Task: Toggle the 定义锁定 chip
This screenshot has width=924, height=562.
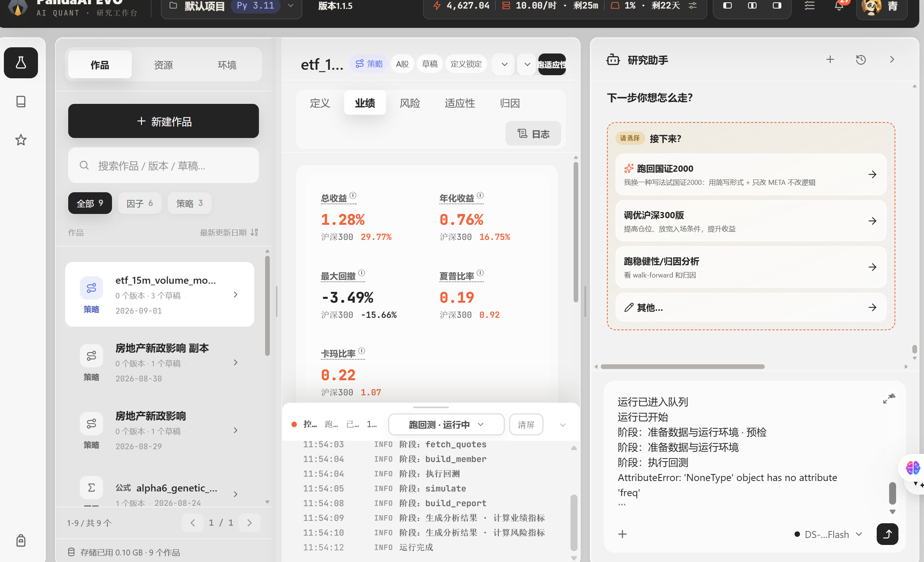Action: (466, 64)
